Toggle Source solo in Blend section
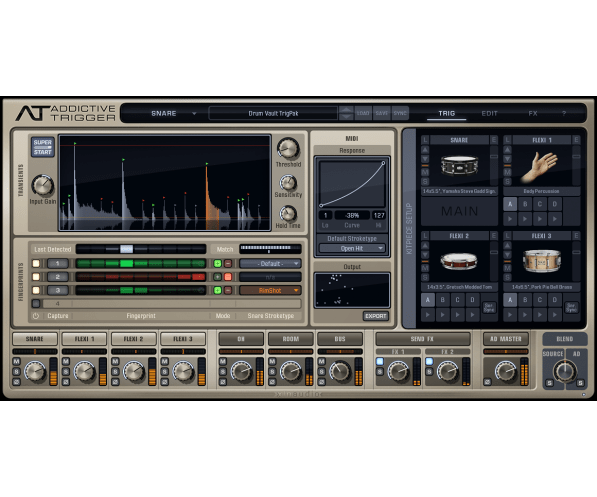Image resolution: width=597 pixels, height=497 pixels. click(x=549, y=383)
